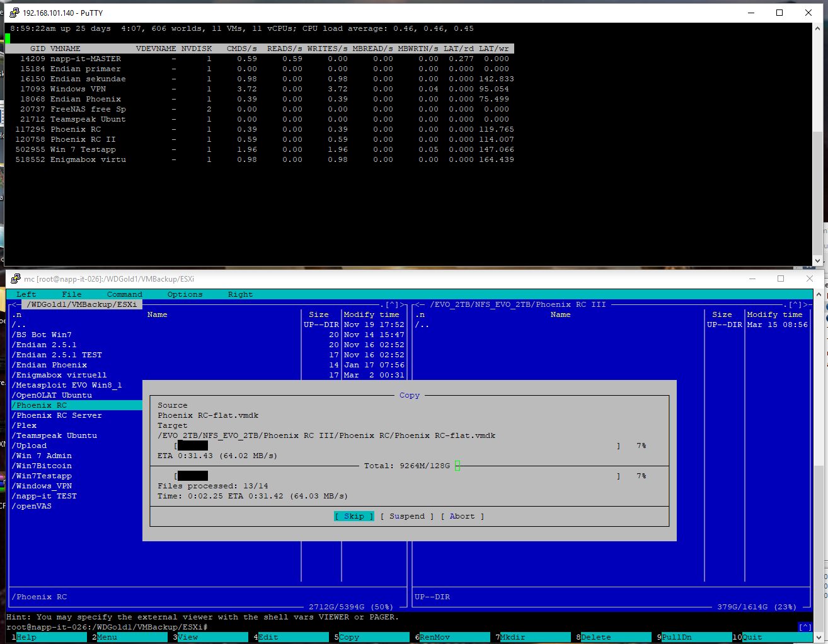This screenshot has width=828, height=644.
Task: Click the mc window's PuTTY title icon
Action: coord(15,279)
